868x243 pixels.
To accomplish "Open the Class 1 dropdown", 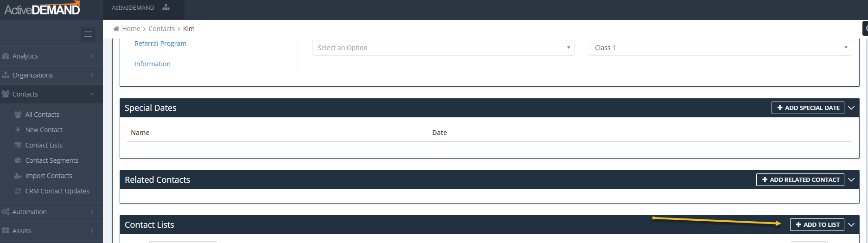I will coord(721,48).
